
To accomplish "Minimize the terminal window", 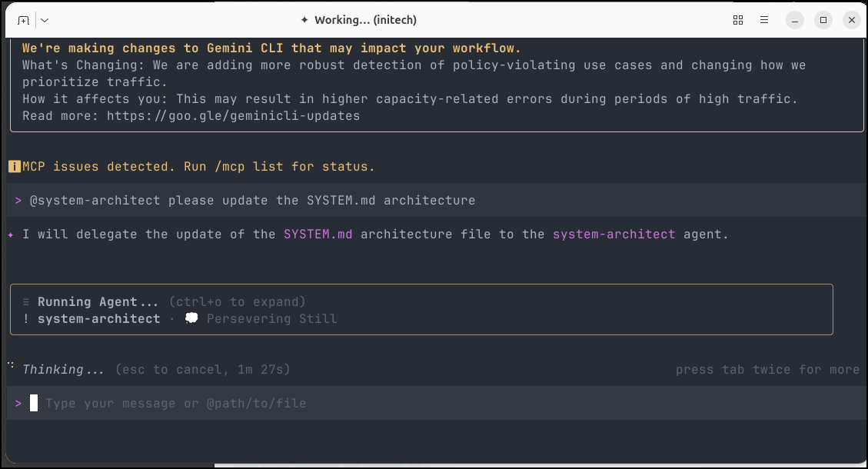I will [x=795, y=20].
